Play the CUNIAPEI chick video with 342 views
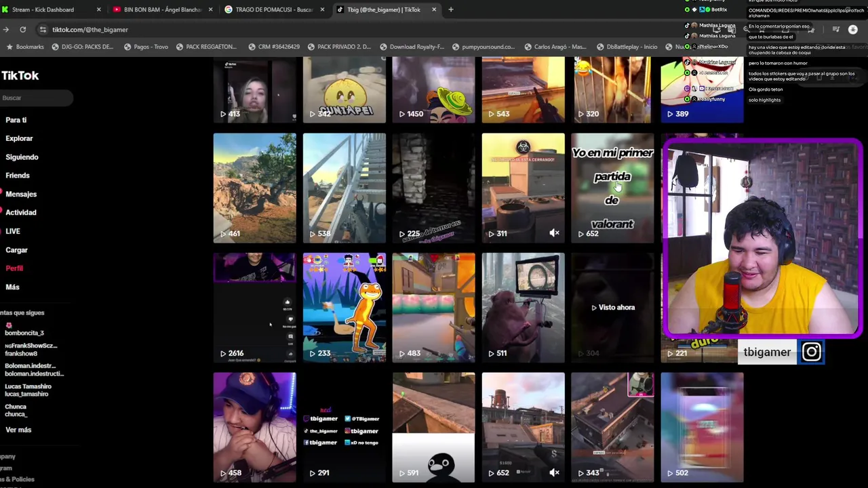The width and height of the screenshot is (868, 488). pyautogui.click(x=344, y=89)
